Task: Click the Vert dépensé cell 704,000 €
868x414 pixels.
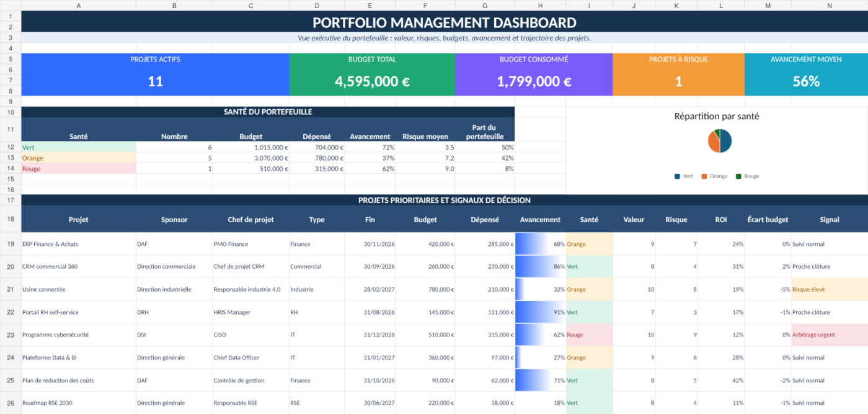Action: 317,147
